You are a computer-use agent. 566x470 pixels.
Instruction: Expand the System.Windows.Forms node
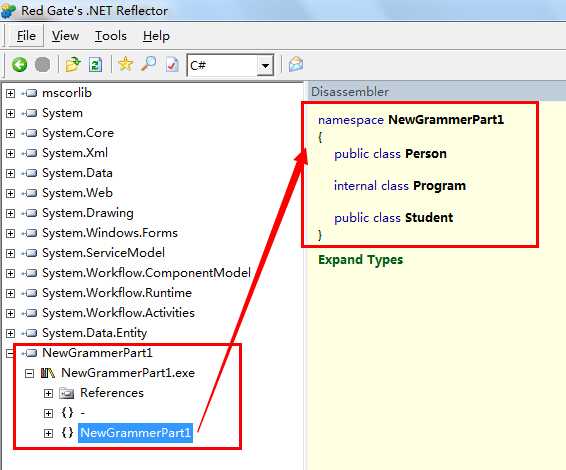point(10,234)
